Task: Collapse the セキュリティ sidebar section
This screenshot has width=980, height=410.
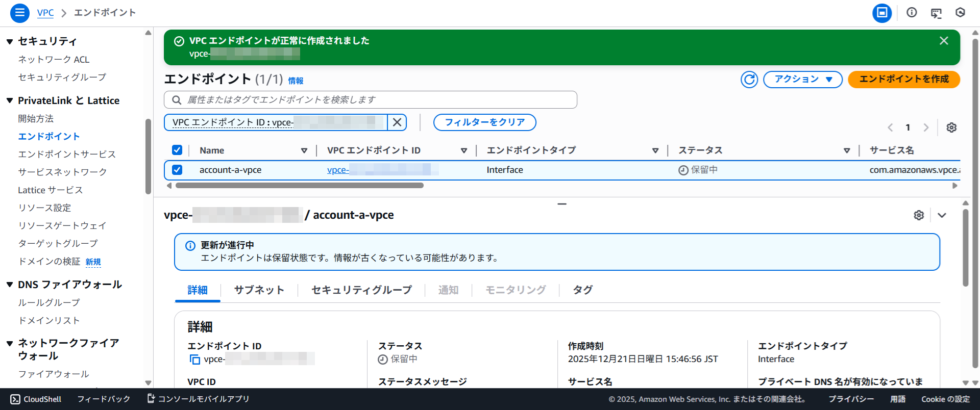Action: (x=10, y=41)
